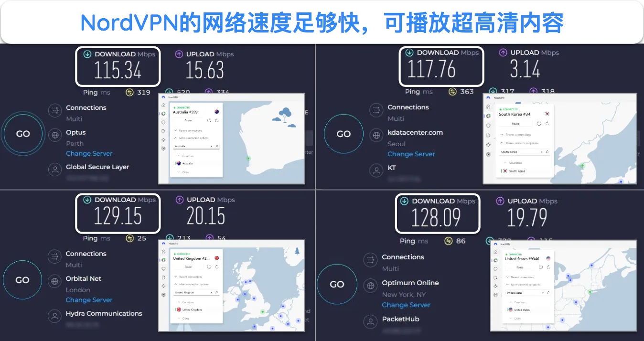The width and height of the screenshot is (644, 341).
Task: Open Change Server under Optus Perth
Action: click(x=89, y=154)
